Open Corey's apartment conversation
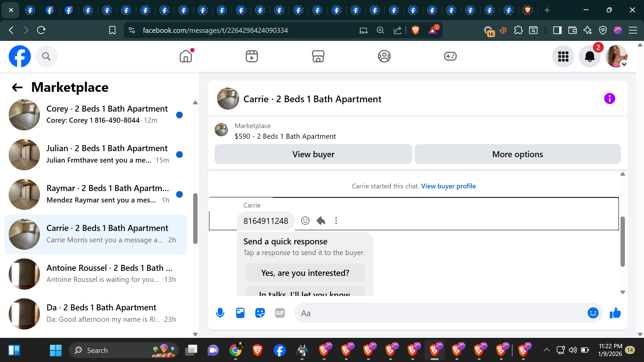The width and height of the screenshot is (644, 362). pos(97,115)
